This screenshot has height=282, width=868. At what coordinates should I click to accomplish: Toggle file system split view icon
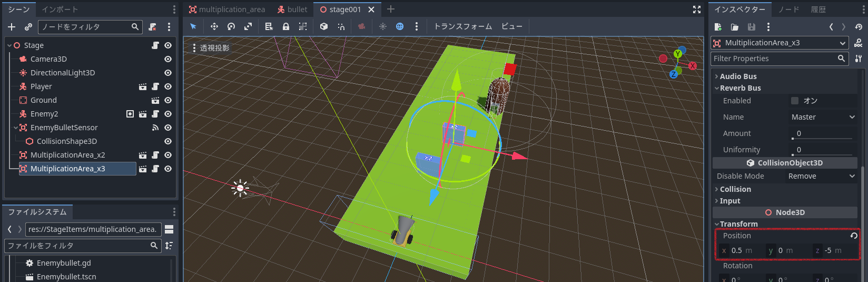coord(169,229)
